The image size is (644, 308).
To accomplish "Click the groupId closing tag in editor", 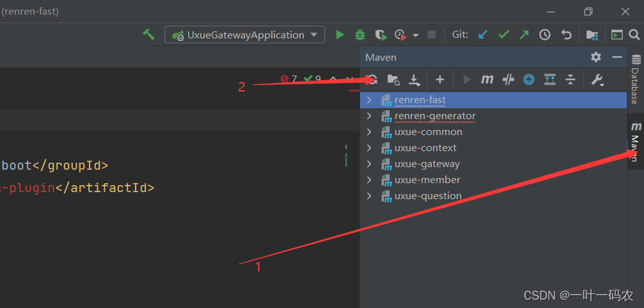I will (70, 166).
